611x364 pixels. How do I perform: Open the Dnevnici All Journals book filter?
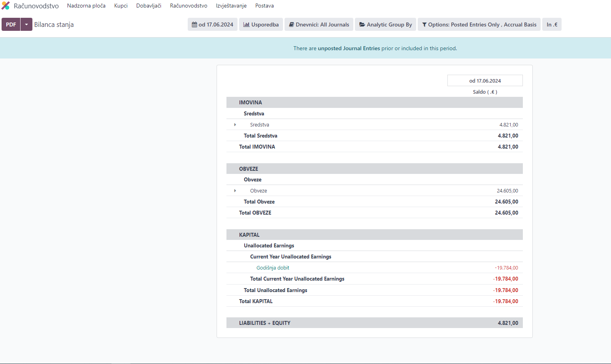(319, 25)
